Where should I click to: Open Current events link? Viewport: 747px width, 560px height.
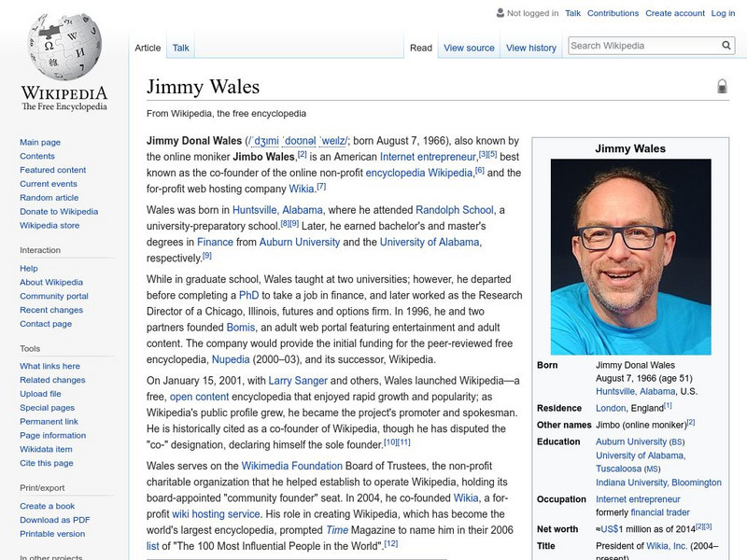click(49, 184)
